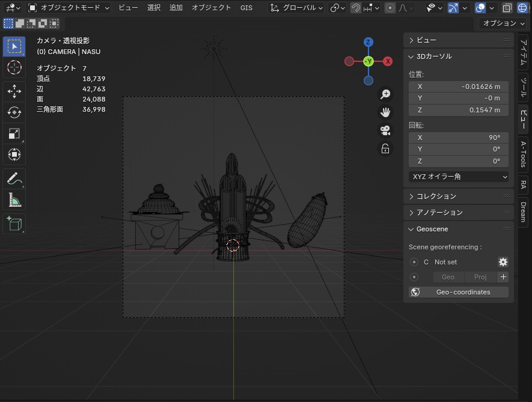Click the Add Cube tool
Viewport: 532px width, 402px height.
click(14, 224)
